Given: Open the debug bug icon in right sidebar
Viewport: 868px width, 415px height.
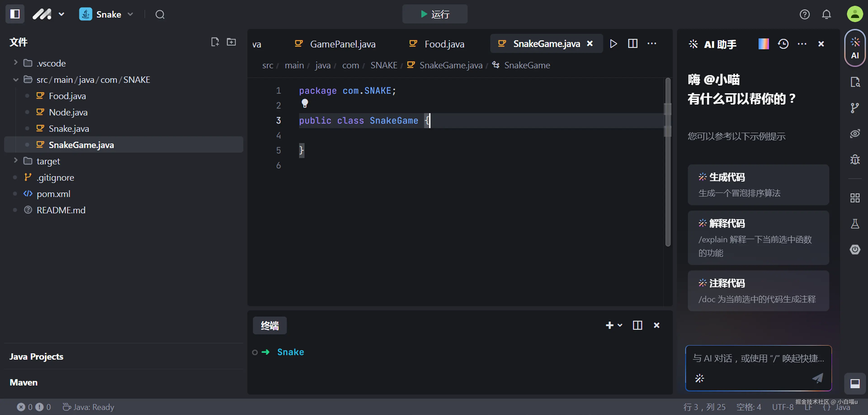Looking at the screenshot, I should (854, 159).
